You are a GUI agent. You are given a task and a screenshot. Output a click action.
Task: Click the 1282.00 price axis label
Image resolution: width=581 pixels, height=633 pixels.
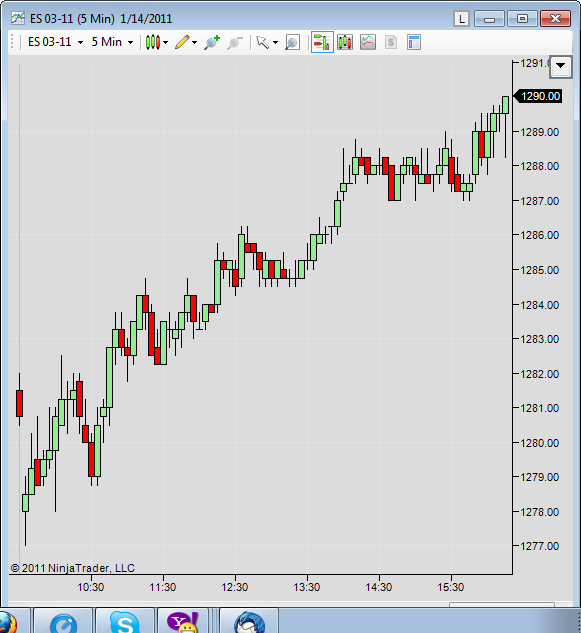(x=539, y=374)
